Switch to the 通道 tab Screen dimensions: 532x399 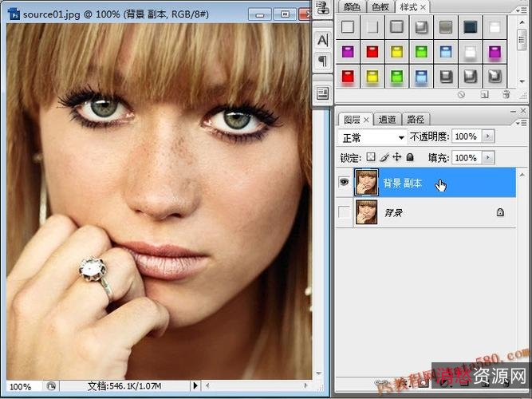point(387,120)
